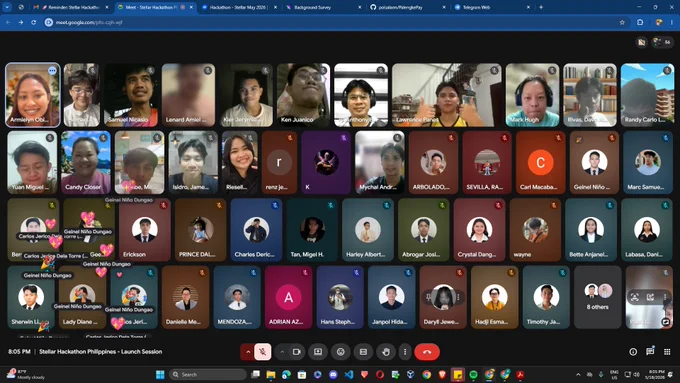The image size is (680, 383).
Task: Open Visual Studio Code from taskbar
Action: (x=349, y=374)
